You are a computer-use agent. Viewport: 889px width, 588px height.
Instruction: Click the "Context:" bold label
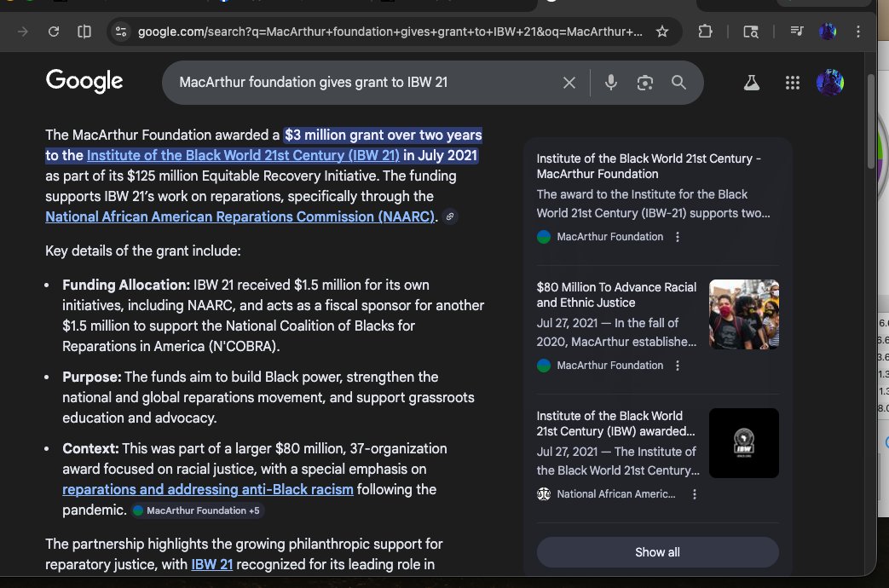click(90, 448)
